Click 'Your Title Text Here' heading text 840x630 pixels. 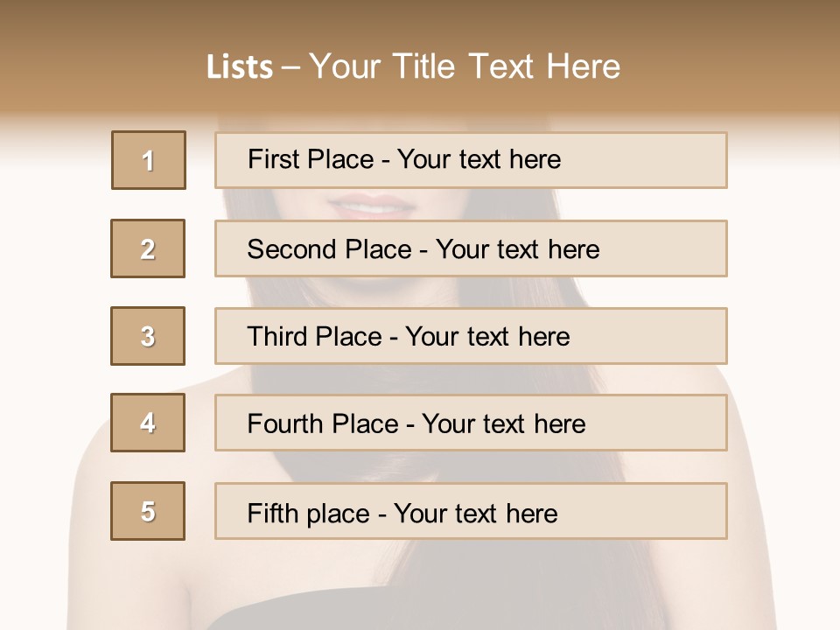tap(465, 66)
